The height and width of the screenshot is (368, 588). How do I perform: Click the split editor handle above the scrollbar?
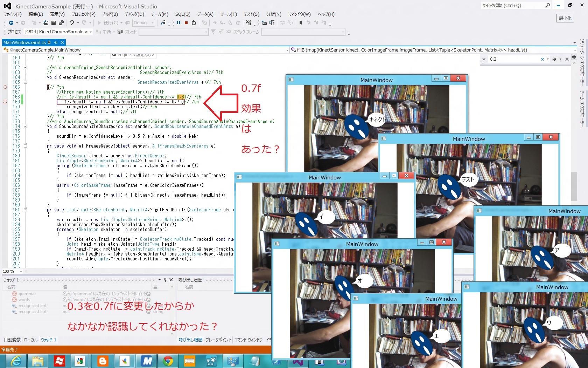point(574,56)
